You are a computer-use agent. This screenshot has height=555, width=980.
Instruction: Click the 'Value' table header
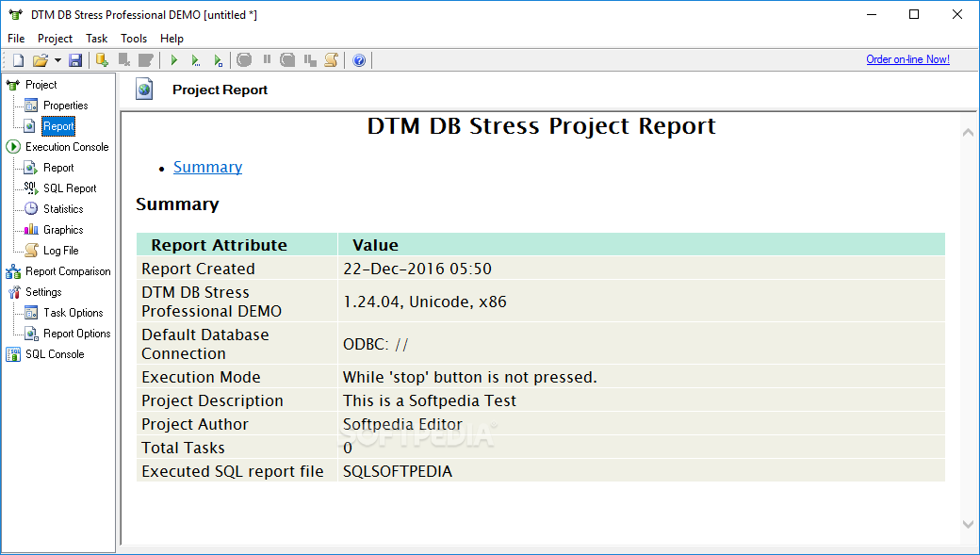(x=642, y=244)
